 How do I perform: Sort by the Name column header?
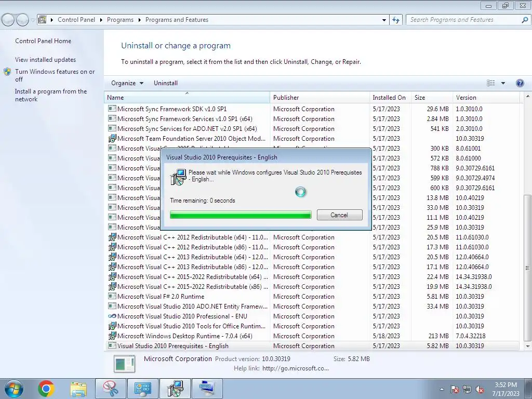pos(187,97)
